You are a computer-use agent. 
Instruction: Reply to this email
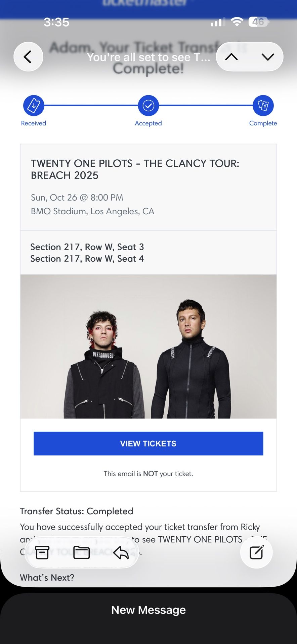pyautogui.click(x=121, y=553)
